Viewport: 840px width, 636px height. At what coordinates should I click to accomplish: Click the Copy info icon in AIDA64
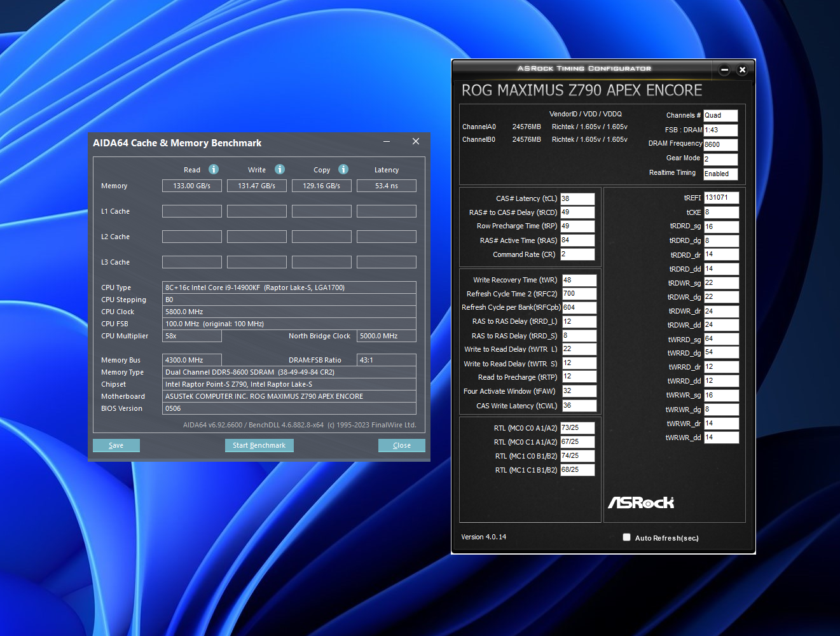tap(343, 169)
